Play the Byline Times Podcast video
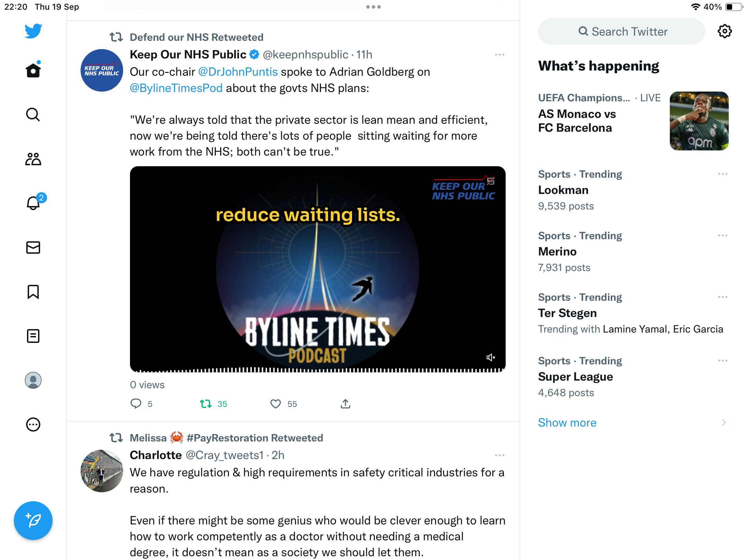The image size is (747, 560). (317, 269)
